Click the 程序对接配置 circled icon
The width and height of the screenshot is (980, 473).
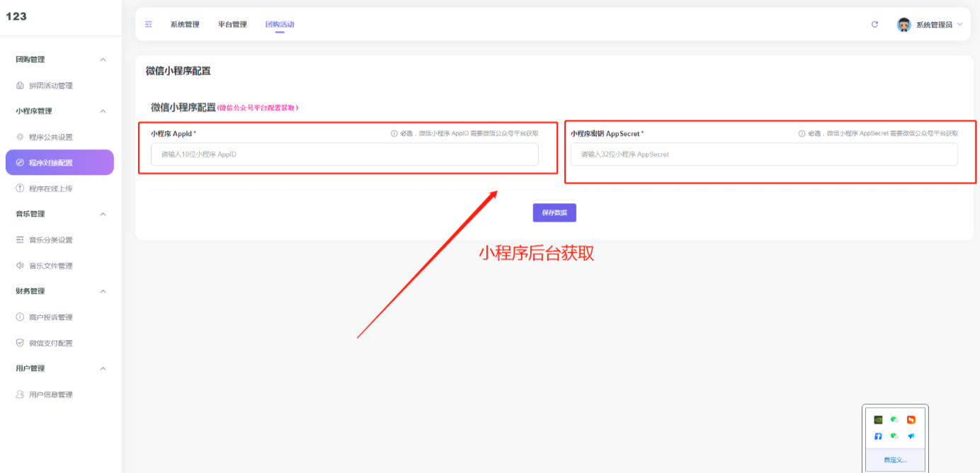tap(19, 162)
